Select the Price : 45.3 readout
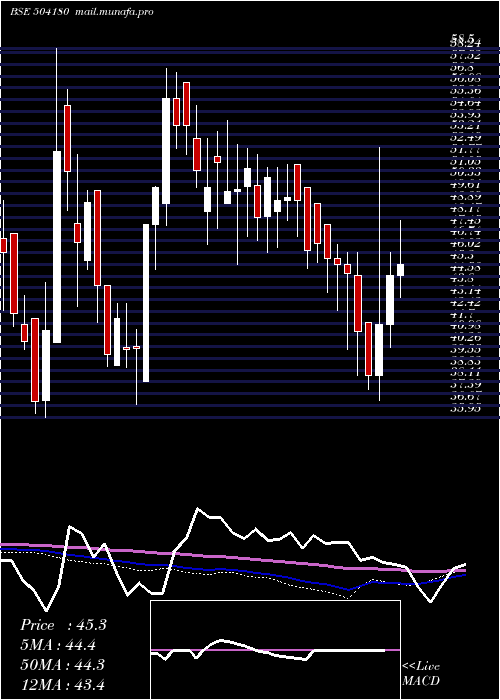This screenshot has height=700, width=500. pos(63,625)
